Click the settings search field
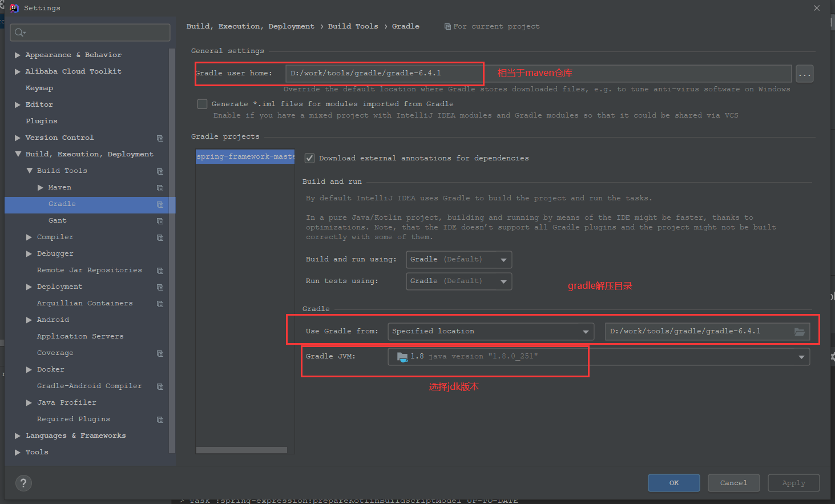Screen dimensions: 835x504 click(90, 33)
